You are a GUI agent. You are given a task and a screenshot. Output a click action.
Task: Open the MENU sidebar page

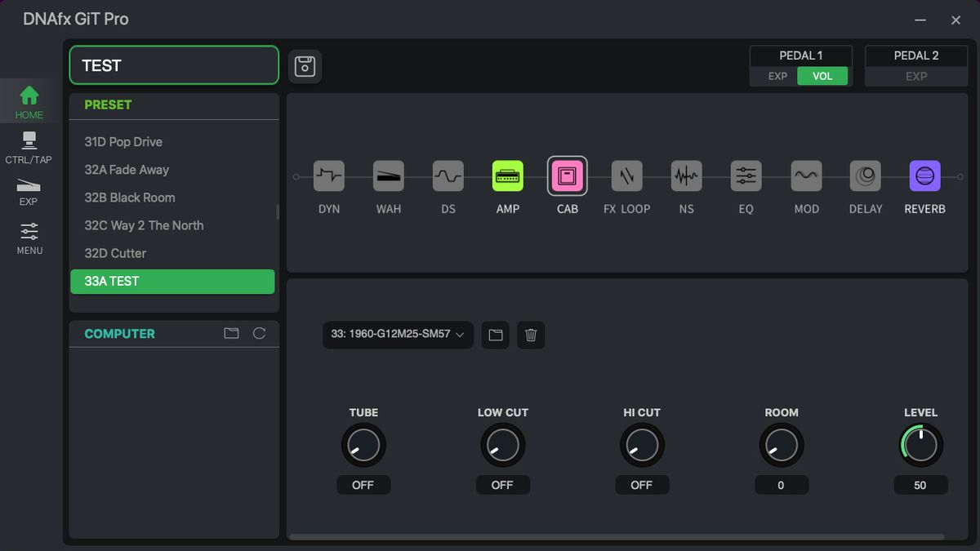point(29,238)
